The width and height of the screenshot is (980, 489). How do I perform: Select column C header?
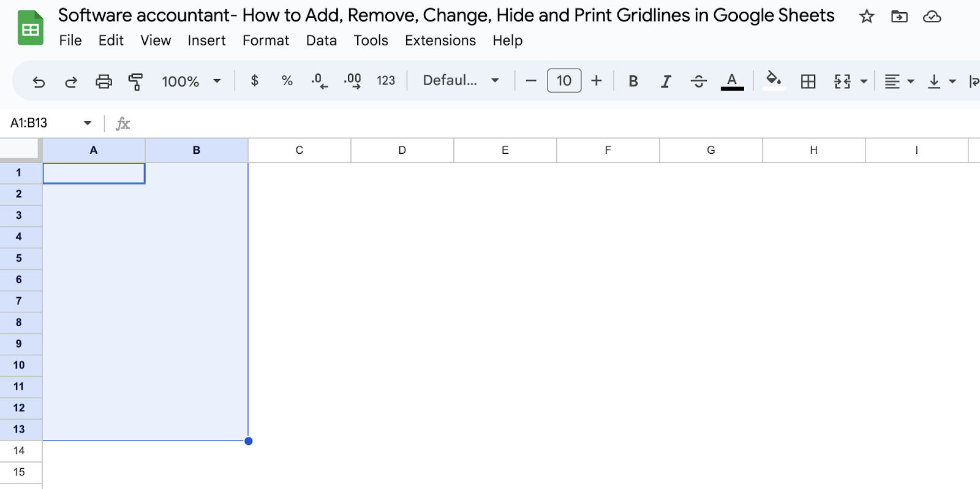[x=300, y=150]
